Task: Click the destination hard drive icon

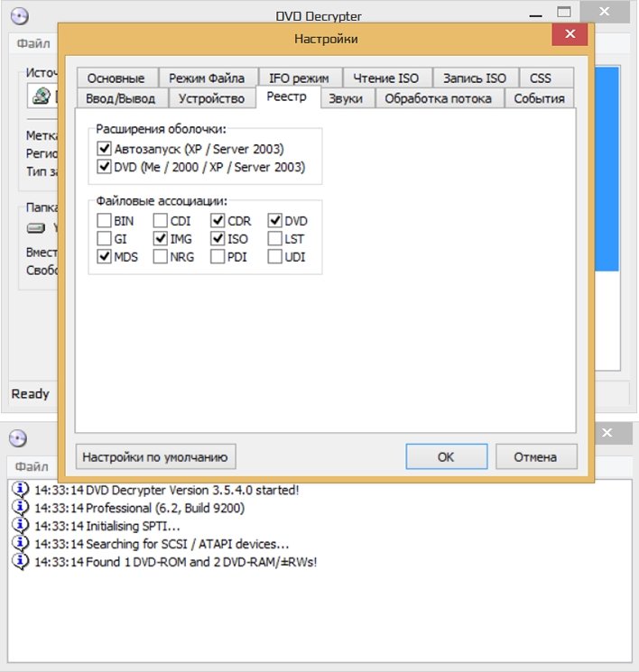Action: (x=35, y=228)
